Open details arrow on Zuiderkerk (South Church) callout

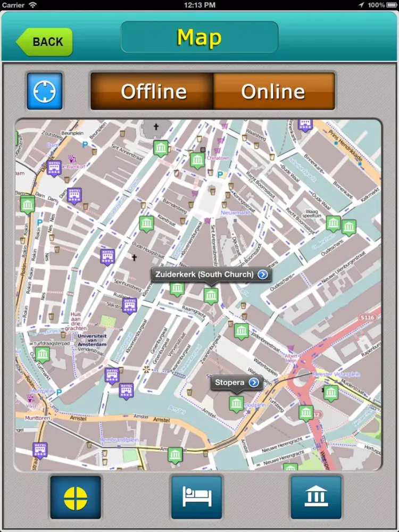(263, 274)
